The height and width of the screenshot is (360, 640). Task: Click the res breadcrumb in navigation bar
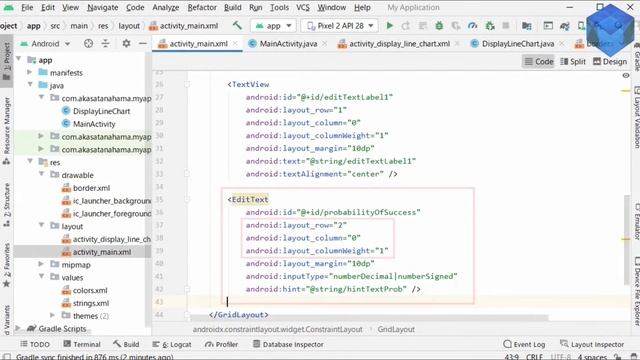pyautogui.click(x=103, y=25)
